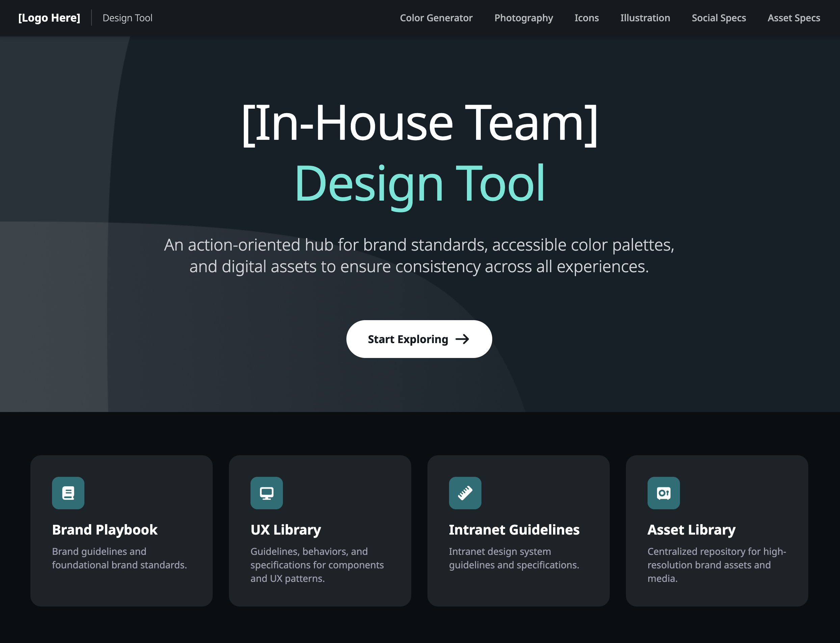Open the Illustration section

tap(645, 18)
